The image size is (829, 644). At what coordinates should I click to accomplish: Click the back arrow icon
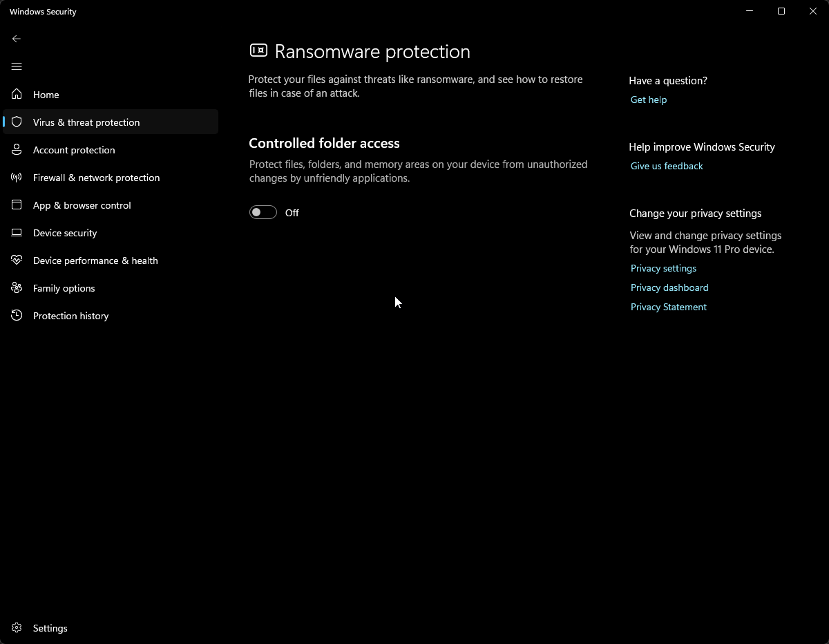tap(17, 39)
